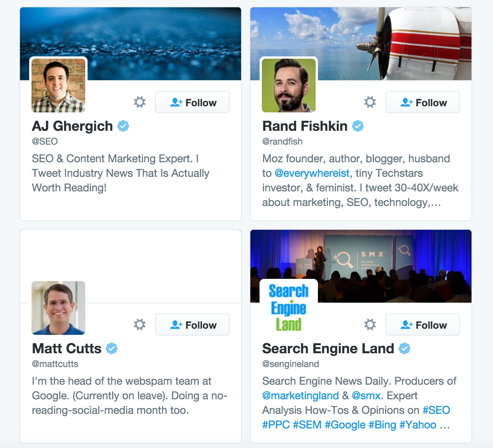
Task: Follow Matt Cutts
Action: click(x=192, y=324)
